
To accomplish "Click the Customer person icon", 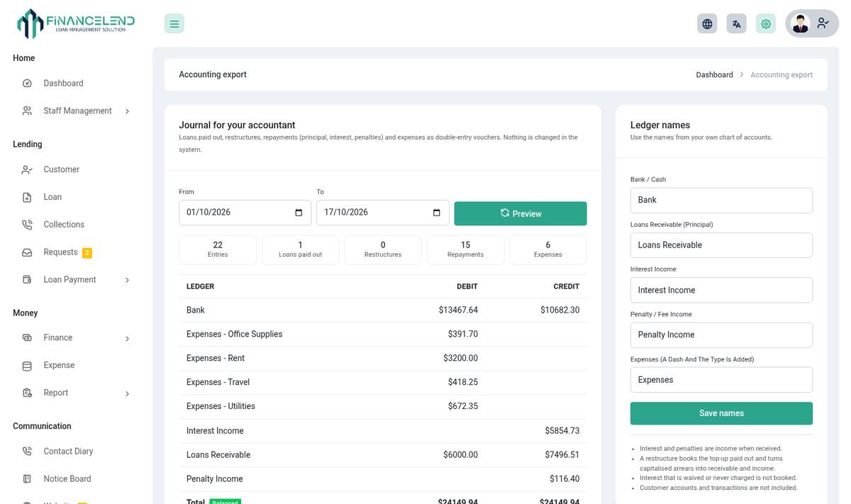I will point(27,169).
